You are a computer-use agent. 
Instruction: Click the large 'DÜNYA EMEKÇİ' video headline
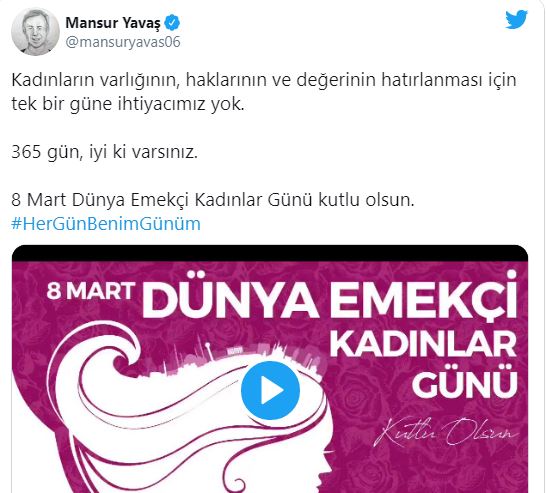point(330,297)
